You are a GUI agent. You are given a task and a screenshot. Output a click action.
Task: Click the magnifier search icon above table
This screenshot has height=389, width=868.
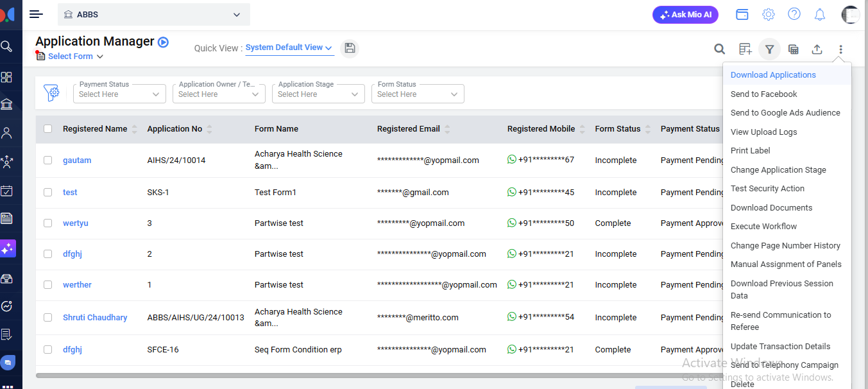[720, 49]
